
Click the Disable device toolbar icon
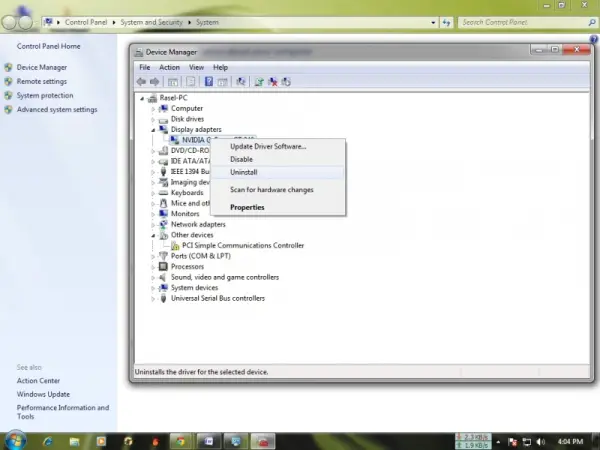[286, 82]
